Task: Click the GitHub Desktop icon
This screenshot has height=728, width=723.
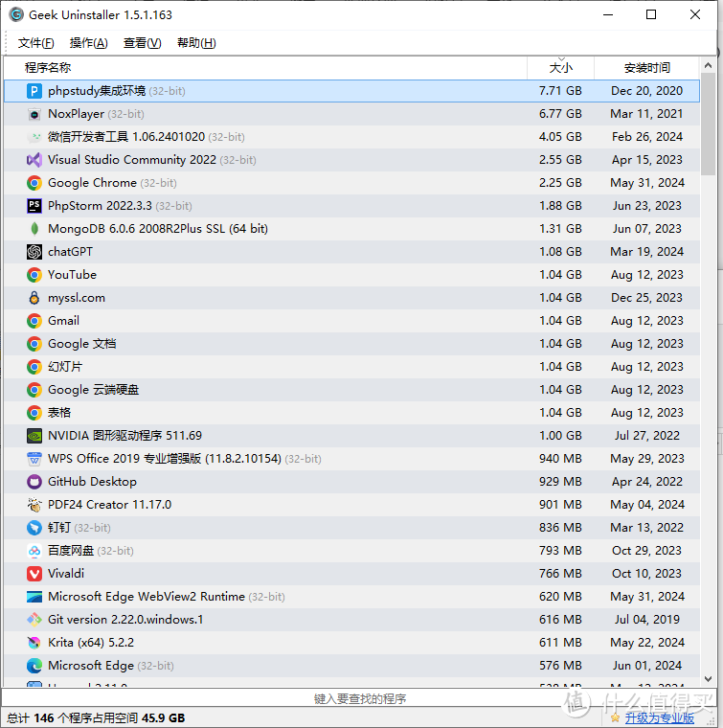Action: point(34,482)
